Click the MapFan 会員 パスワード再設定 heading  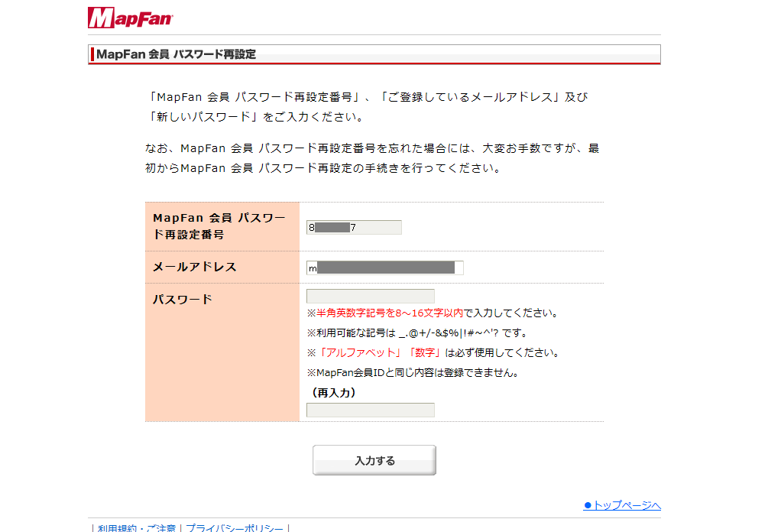pyautogui.click(x=176, y=54)
